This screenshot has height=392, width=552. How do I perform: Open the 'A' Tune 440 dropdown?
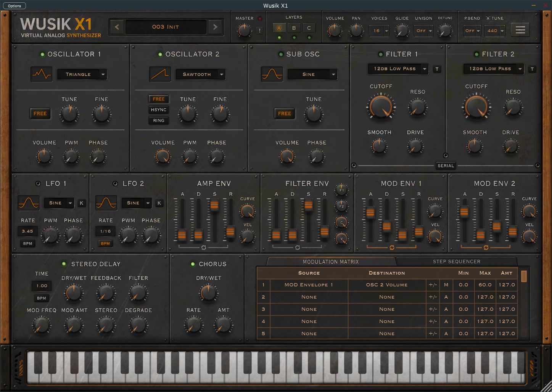tap(495, 31)
